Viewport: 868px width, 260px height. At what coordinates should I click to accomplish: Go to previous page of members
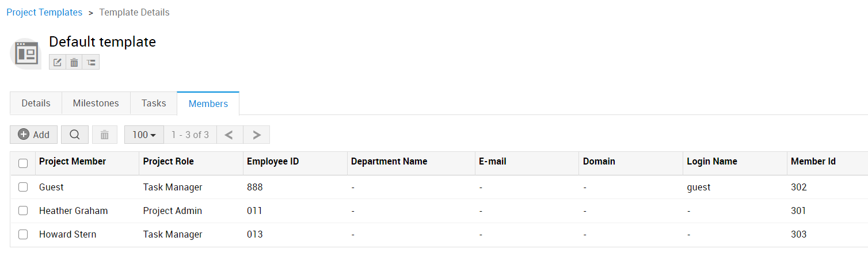pos(229,135)
